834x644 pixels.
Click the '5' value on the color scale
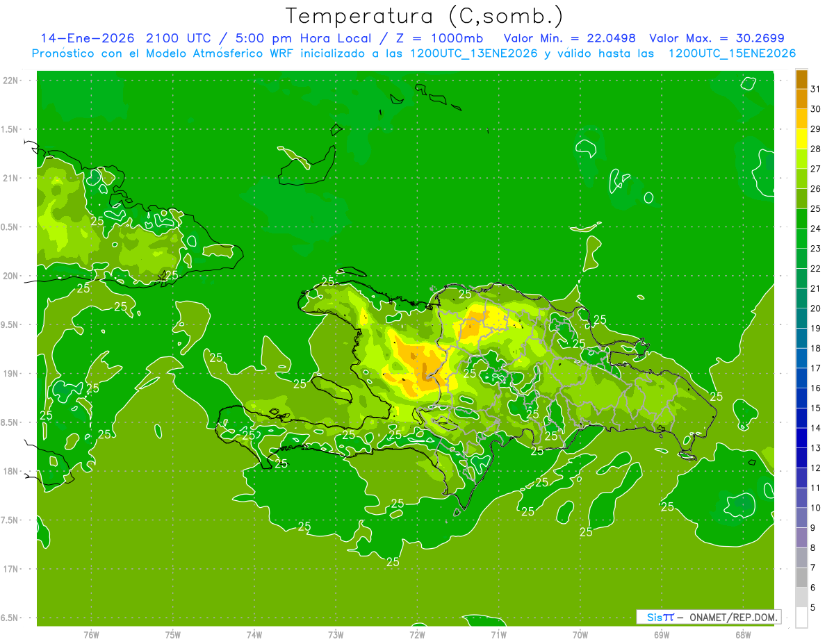click(x=813, y=607)
